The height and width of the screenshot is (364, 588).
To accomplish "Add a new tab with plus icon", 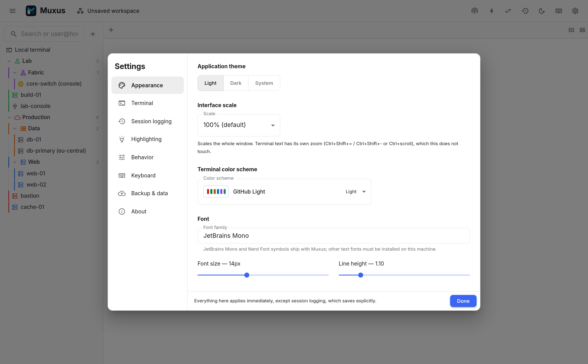I will [x=111, y=30].
